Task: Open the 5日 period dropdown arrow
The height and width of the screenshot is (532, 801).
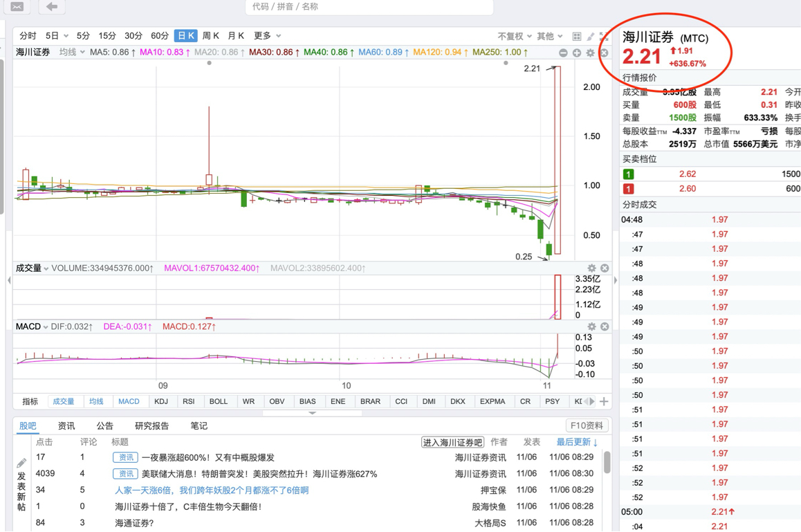Action: coord(66,36)
